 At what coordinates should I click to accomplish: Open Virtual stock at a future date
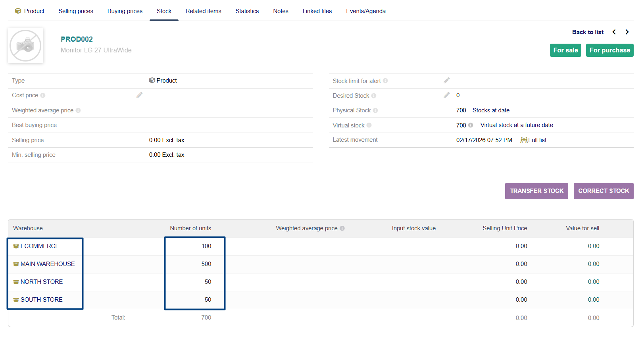click(516, 125)
